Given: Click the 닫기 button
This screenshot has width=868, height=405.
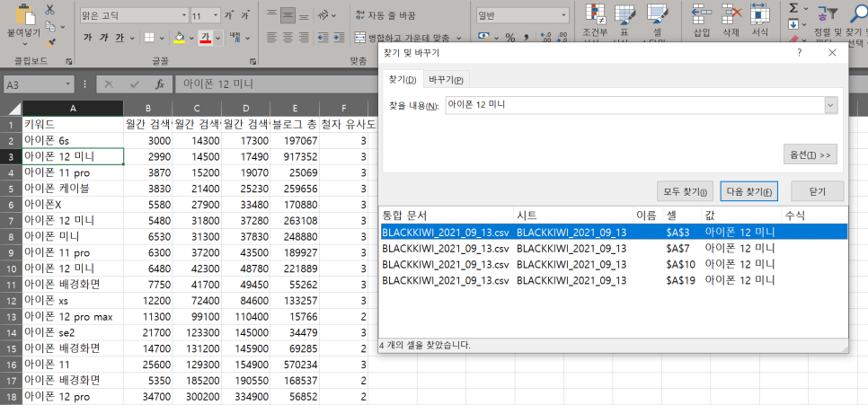Looking at the screenshot, I should pos(817,191).
